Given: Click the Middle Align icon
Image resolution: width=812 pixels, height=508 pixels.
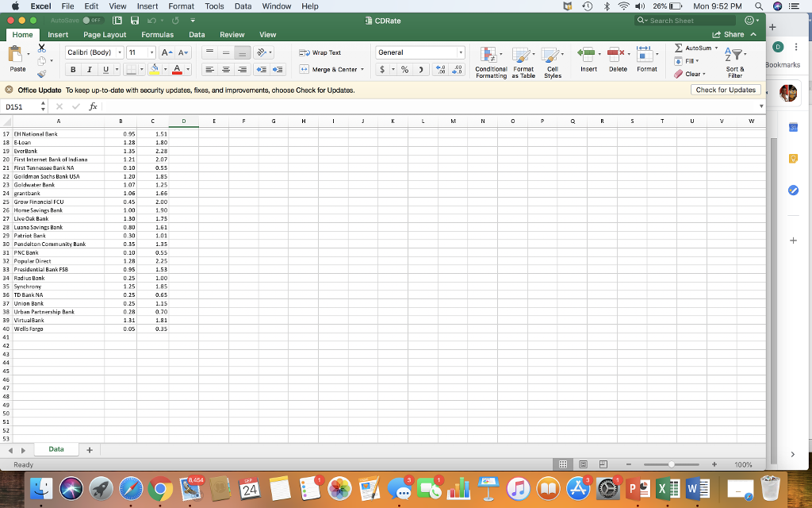Looking at the screenshot, I should click(x=226, y=52).
